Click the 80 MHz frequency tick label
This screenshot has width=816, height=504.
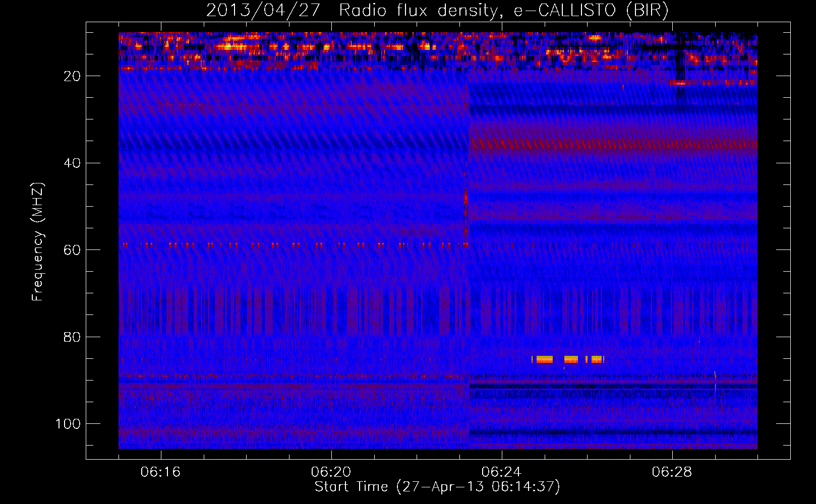[73, 337]
